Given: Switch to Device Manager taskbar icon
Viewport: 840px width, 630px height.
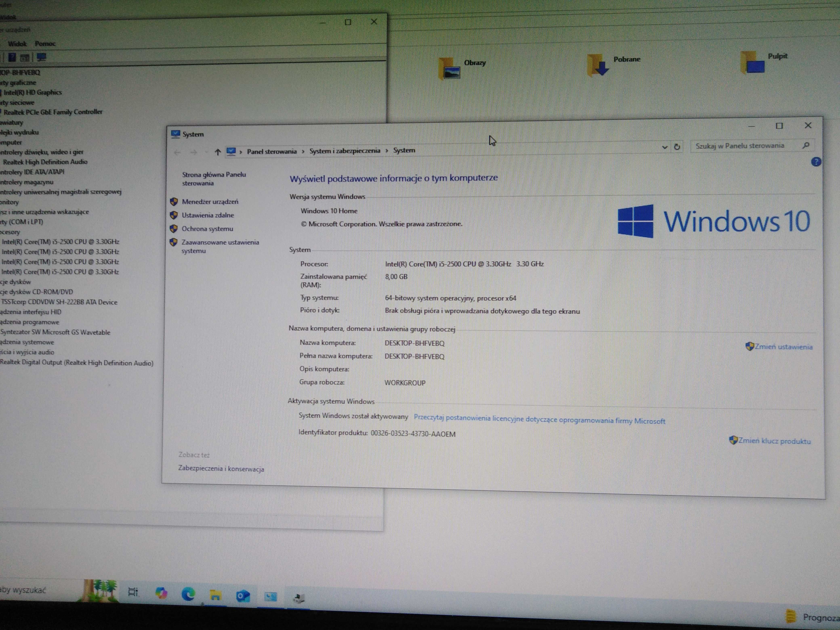Looking at the screenshot, I should [299, 598].
